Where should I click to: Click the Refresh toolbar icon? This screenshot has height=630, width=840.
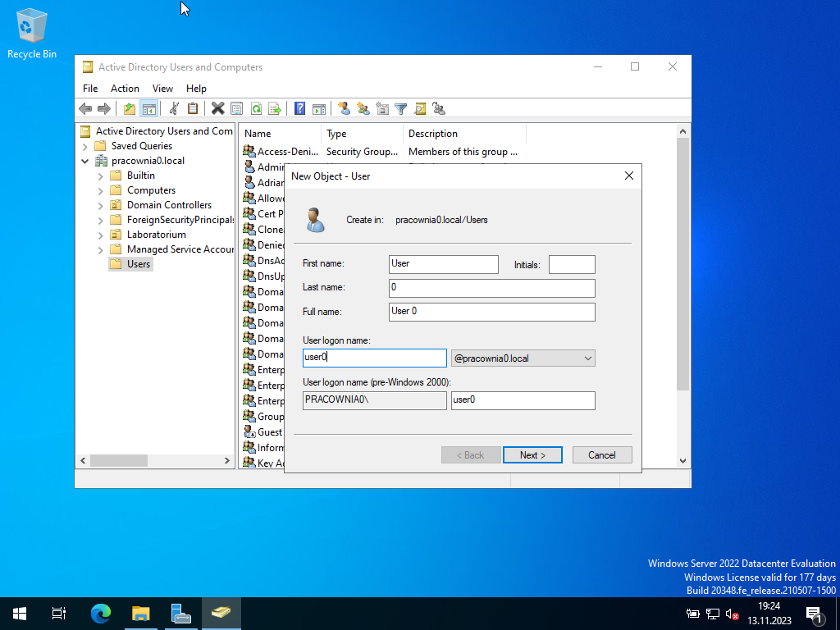coord(256,108)
